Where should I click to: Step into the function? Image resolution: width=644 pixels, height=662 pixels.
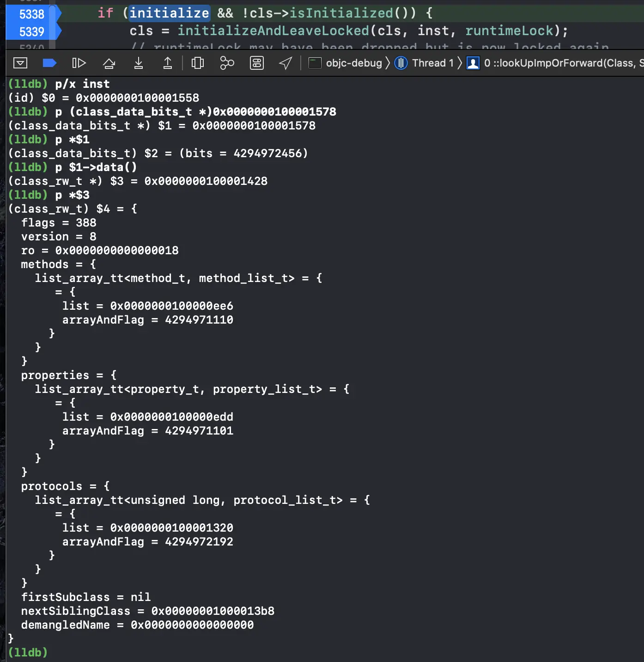tap(138, 63)
